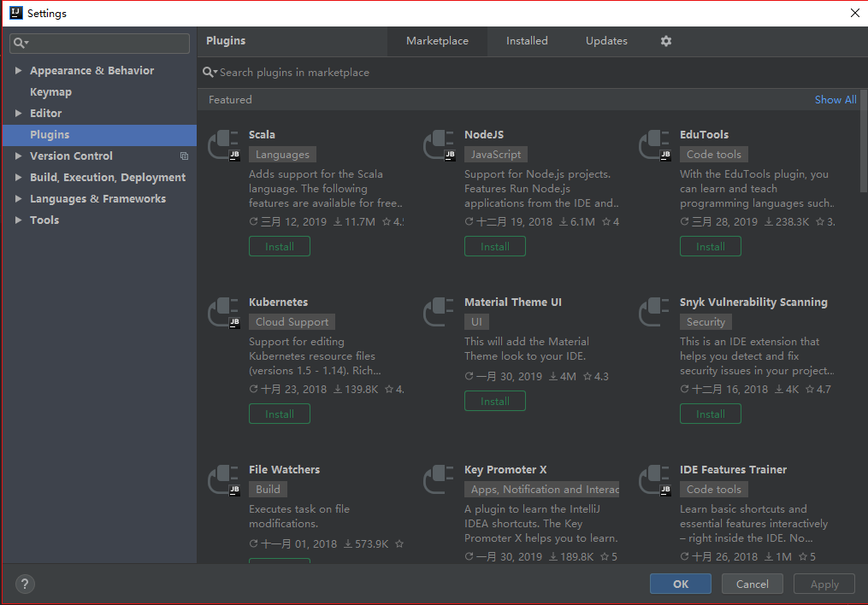Open the IDE Features Trainer title
This screenshot has width=868, height=605.
click(x=733, y=469)
